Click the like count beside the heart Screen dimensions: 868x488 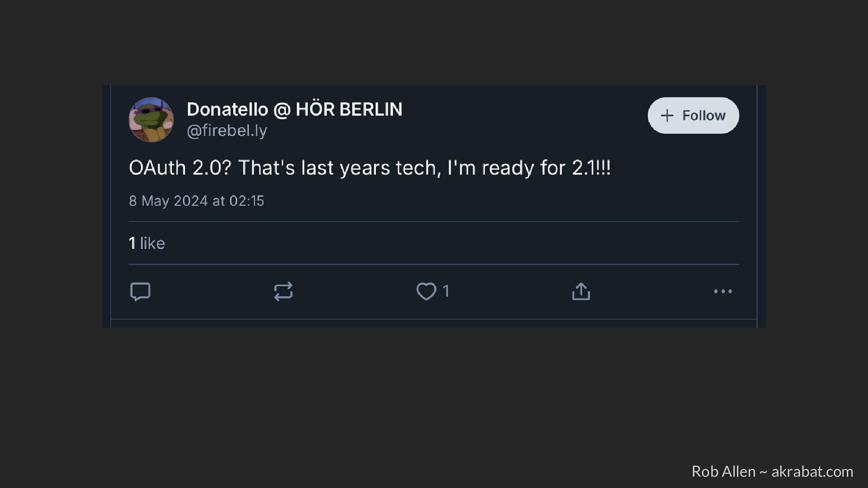pos(446,291)
